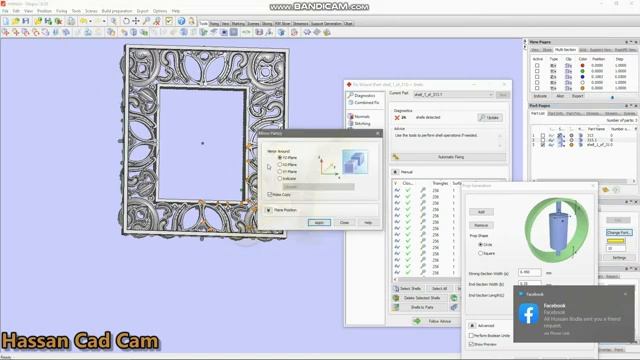The width and height of the screenshot is (640, 360).
Task: Expand the Advanced section in Prop dialog
Action: pos(472,326)
